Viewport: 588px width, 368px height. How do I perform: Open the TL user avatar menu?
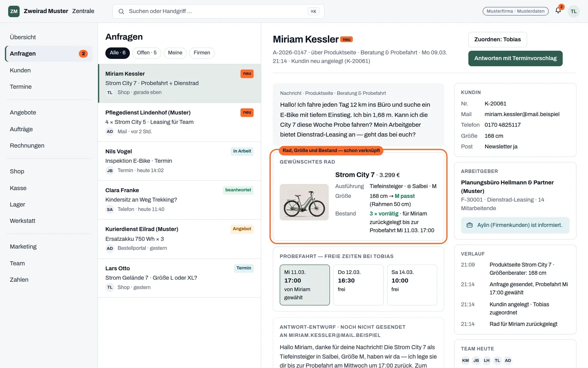pyautogui.click(x=574, y=11)
